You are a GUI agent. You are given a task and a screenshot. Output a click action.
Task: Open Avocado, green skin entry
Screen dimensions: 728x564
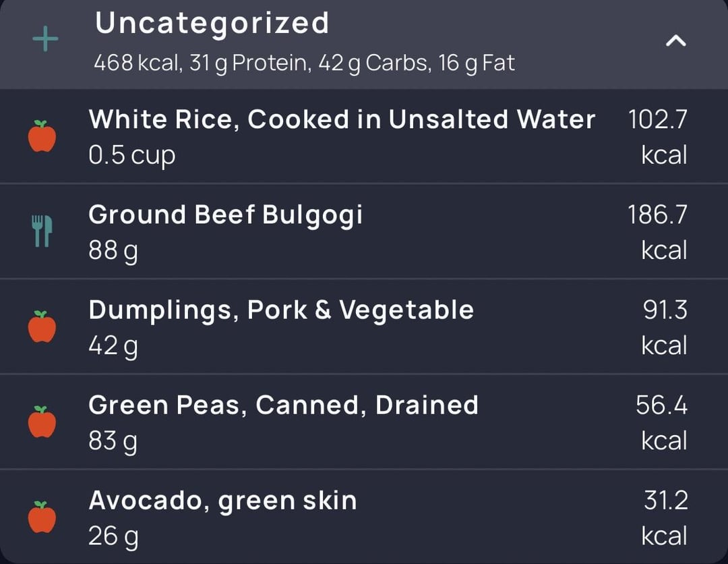point(364,517)
